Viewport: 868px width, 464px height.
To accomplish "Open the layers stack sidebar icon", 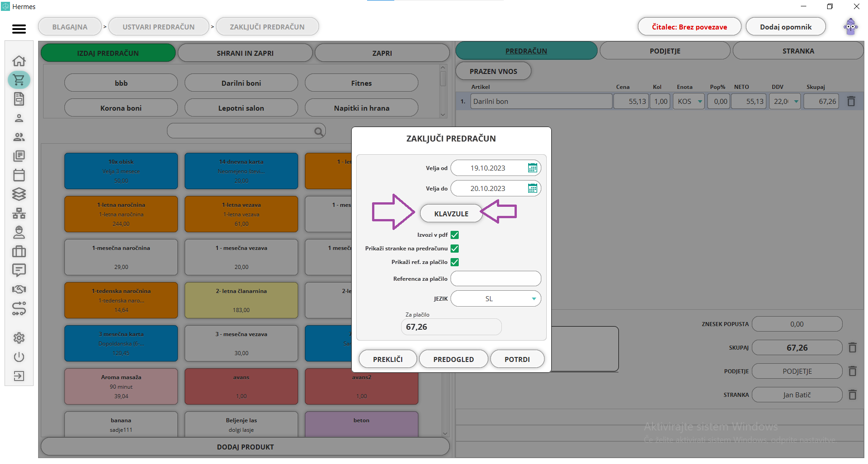I will click(19, 194).
